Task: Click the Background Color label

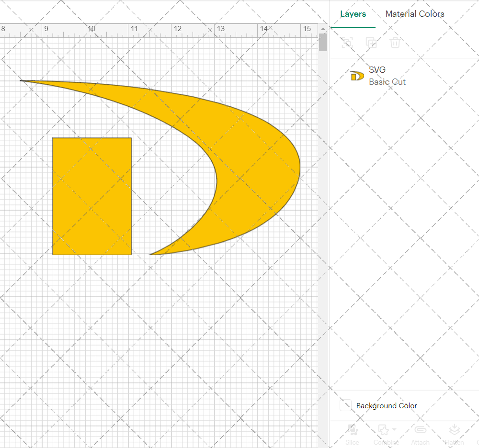Action: (387, 405)
